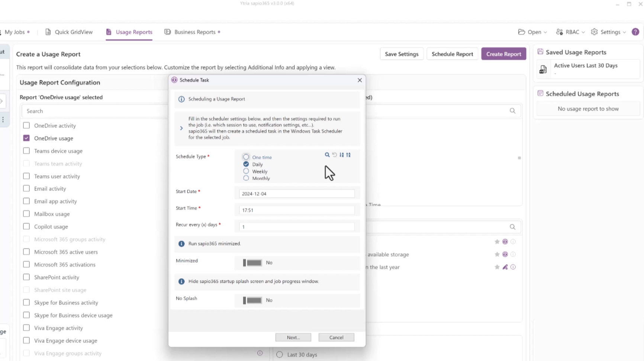Click info icon next to Run sapio365 minimized
Image resolution: width=644 pixels, height=361 pixels.
[181, 244]
